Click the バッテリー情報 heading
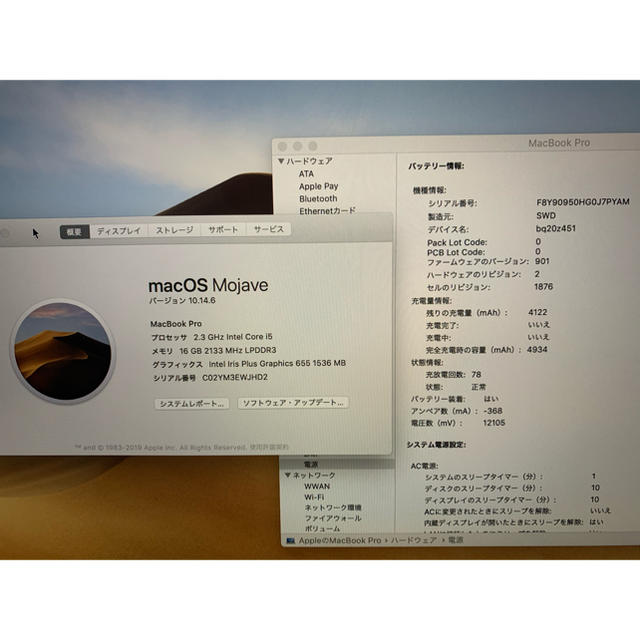640x640 pixels. [x=436, y=166]
